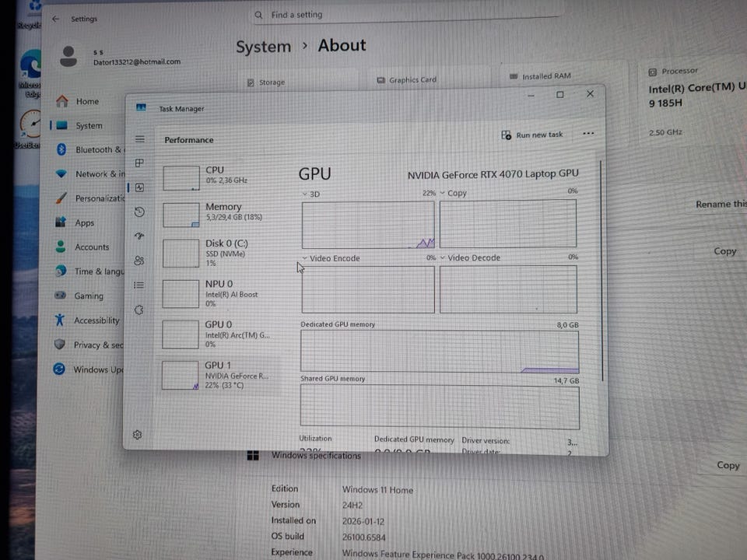
Task: Open Network & internet in Settings sidebar
Action: pyautogui.click(x=89, y=173)
